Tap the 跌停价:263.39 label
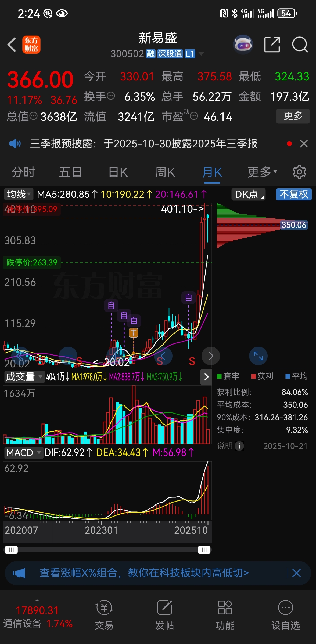The image size is (316, 644). pos(32,262)
